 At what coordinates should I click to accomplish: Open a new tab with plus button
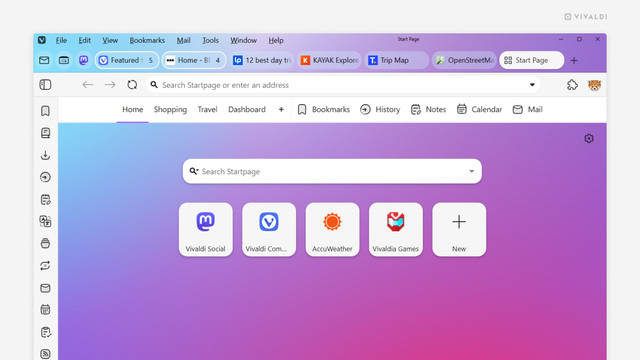(574, 60)
